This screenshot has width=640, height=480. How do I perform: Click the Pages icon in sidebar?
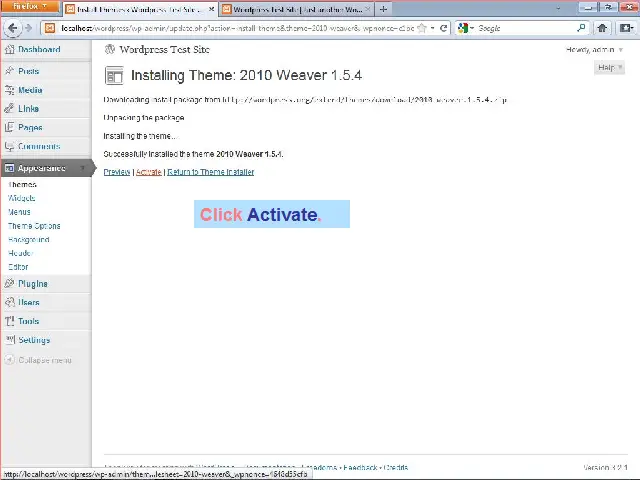coord(9,127)
